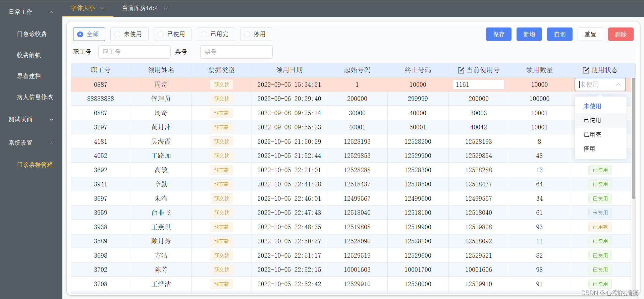The image size is (644, 299).
Task: Click the red 删除 button
Action: [621, 34]
